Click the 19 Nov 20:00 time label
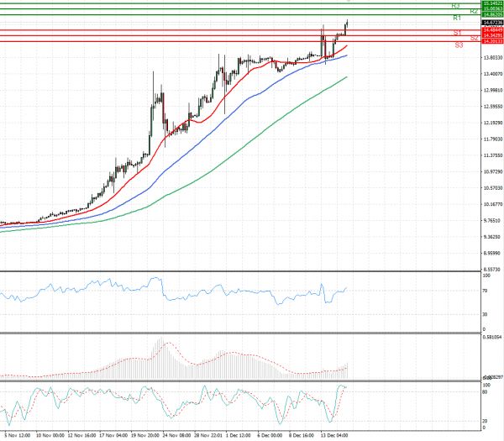Viewport: 504px width, 441px height. (x=145, y=435)
